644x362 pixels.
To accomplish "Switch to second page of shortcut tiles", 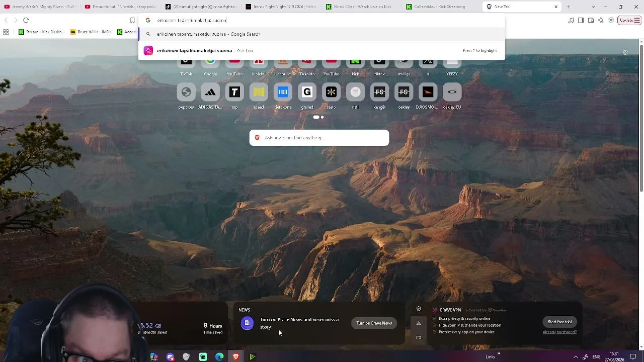I will (322, 117).
